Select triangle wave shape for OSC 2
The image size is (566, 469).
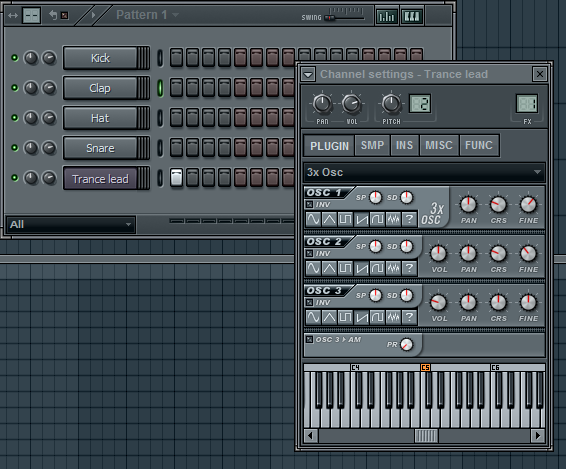329,268
